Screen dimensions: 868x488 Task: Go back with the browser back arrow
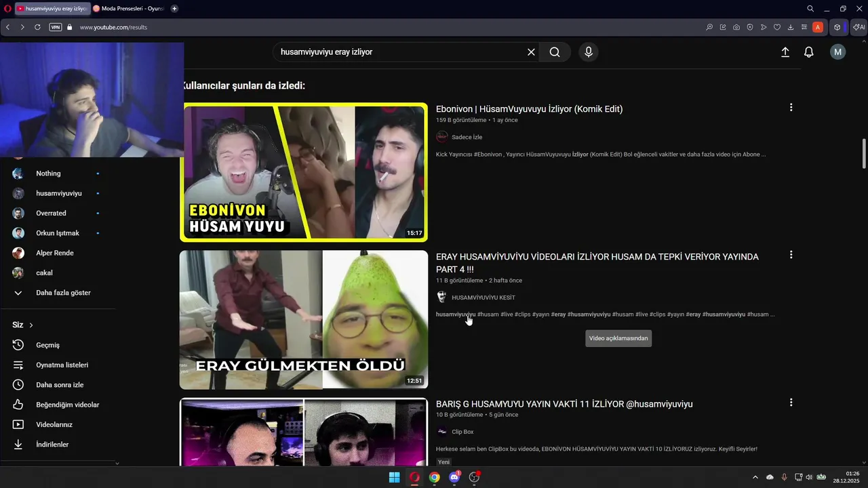pos(7,27)
